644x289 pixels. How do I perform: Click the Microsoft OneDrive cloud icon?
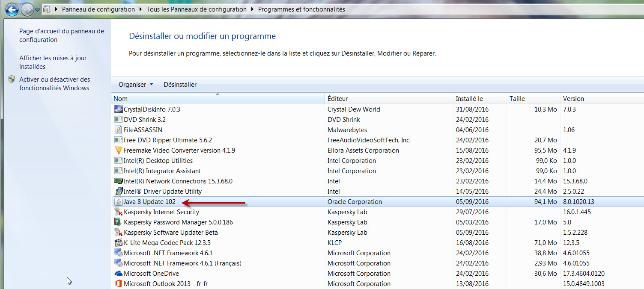(x=119, y=273)
